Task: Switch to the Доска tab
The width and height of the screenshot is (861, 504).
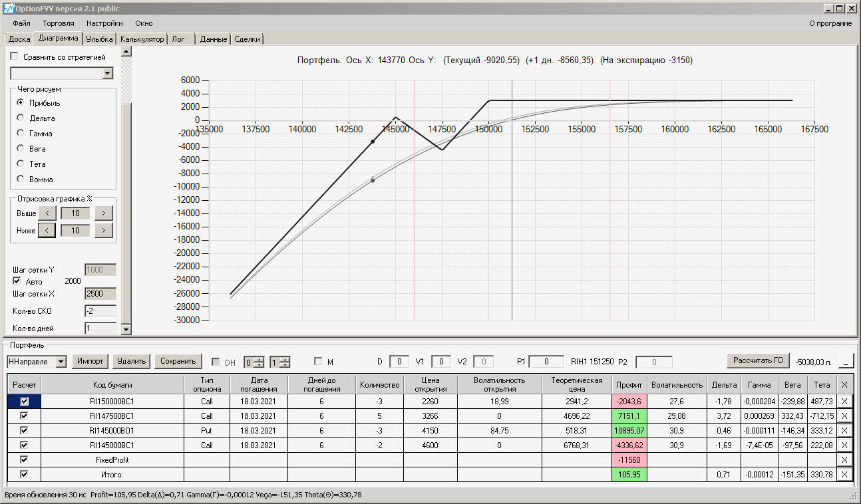Action: pos(19,39)
